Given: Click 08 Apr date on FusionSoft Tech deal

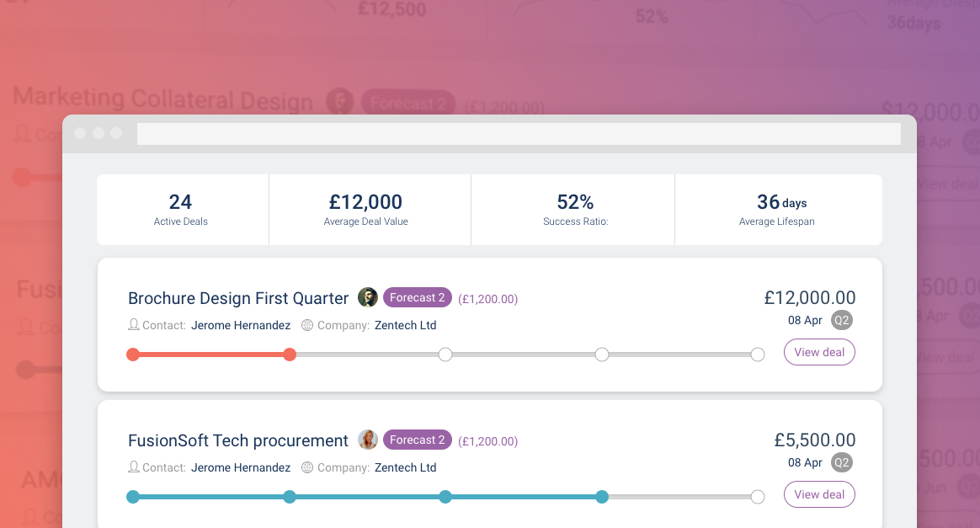Looking at the screenshot, I should pyautogui.click(x=805, y=463).
